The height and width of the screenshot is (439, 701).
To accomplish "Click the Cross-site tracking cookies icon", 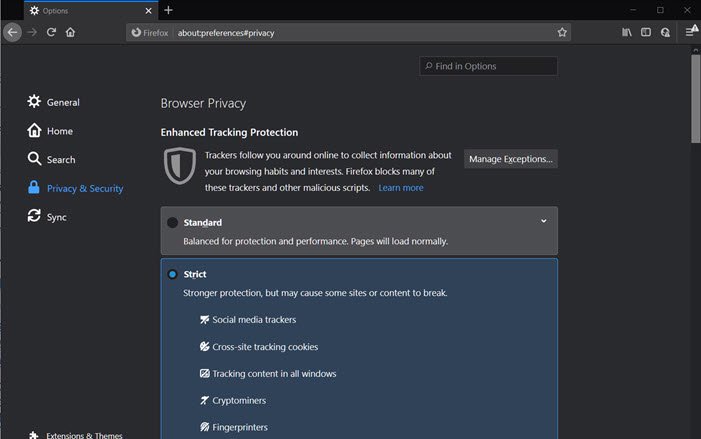I will tap(204, 346).
